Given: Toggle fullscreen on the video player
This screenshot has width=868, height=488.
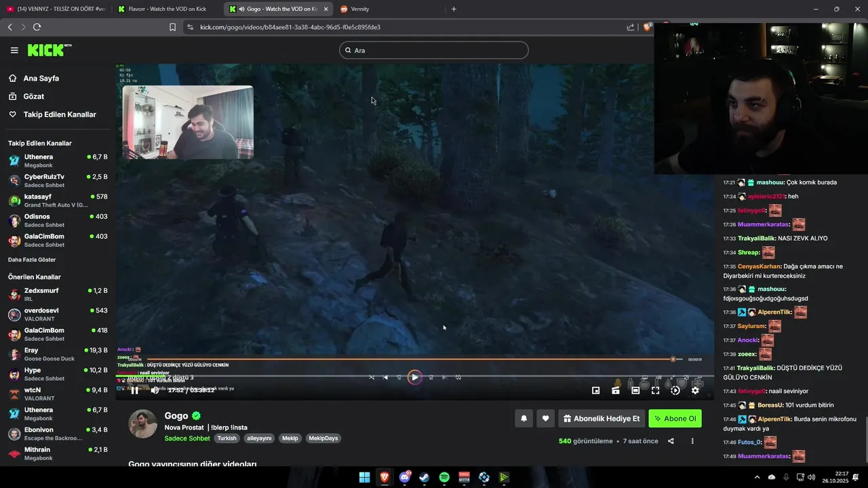Looking at the screenshot, I should 655,390.
